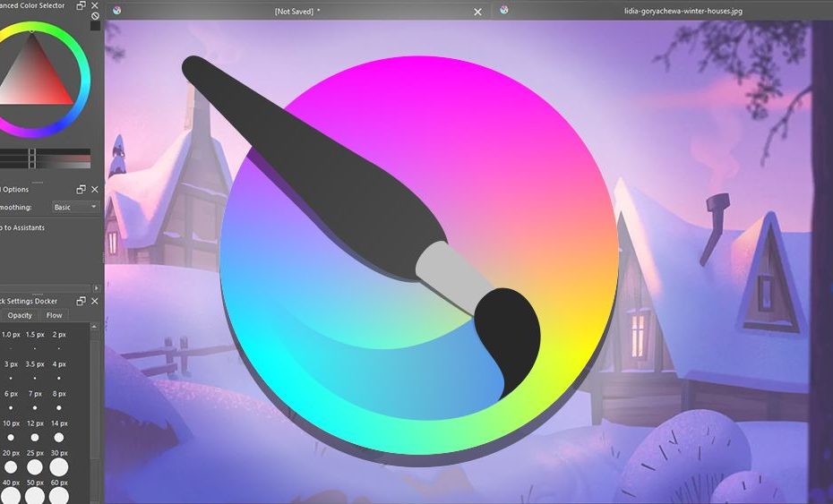This screenshot has width=833, height=504.
Task: Close the Tool Options docker
Action: coord(95,189)
